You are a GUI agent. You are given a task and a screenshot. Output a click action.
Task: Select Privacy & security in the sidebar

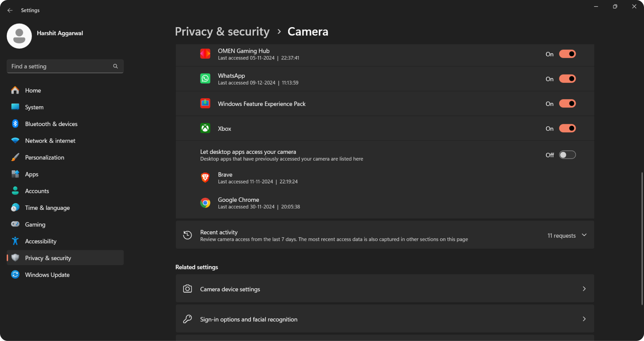click(48, 258)
